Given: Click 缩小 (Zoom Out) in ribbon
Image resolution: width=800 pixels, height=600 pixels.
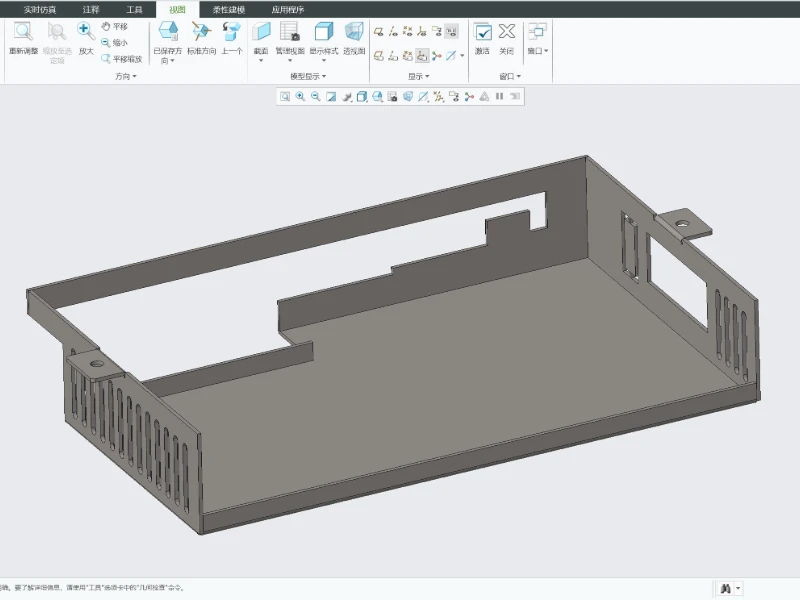Looking at the screenshot, I should pyautogui.click(x=107, y=42).
